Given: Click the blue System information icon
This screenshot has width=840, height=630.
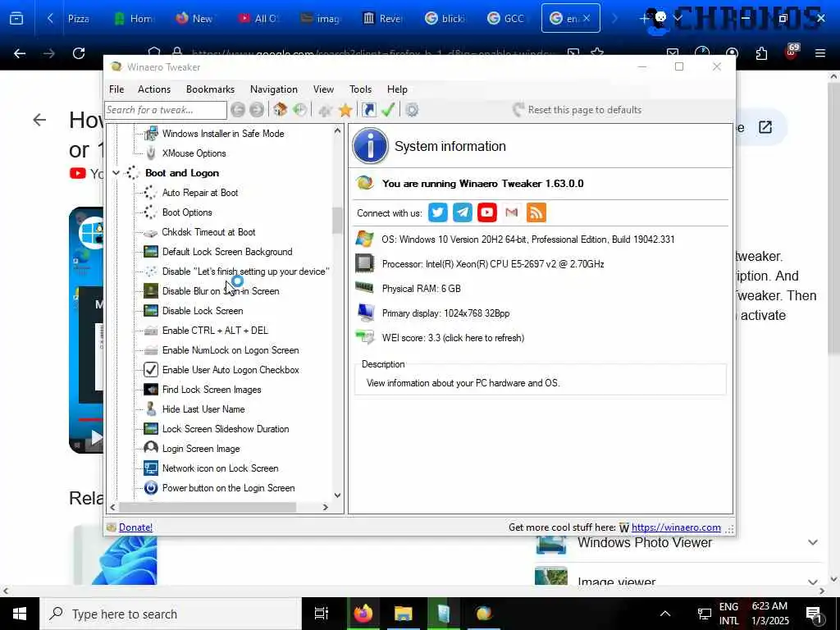Looking at the screenshot, I should 370,146.
